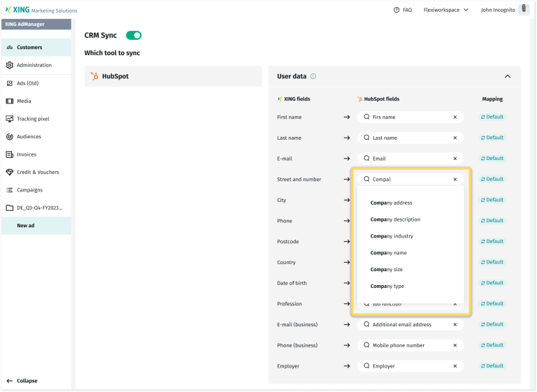Clear the Street and number search field

(454, 180)
